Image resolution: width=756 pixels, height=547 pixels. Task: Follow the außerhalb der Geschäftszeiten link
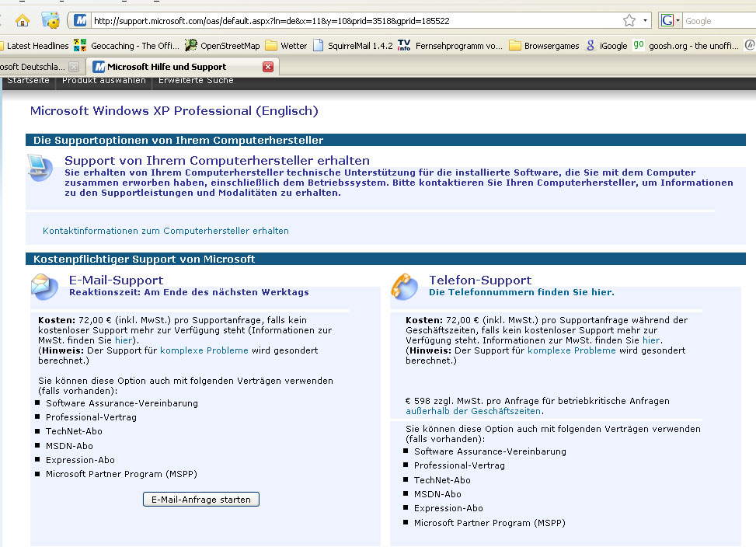click(x=473, y=411)
